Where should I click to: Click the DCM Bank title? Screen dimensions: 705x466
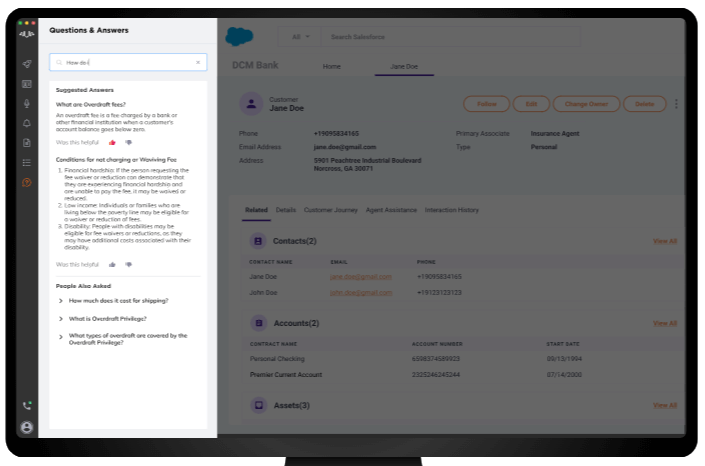255,65
